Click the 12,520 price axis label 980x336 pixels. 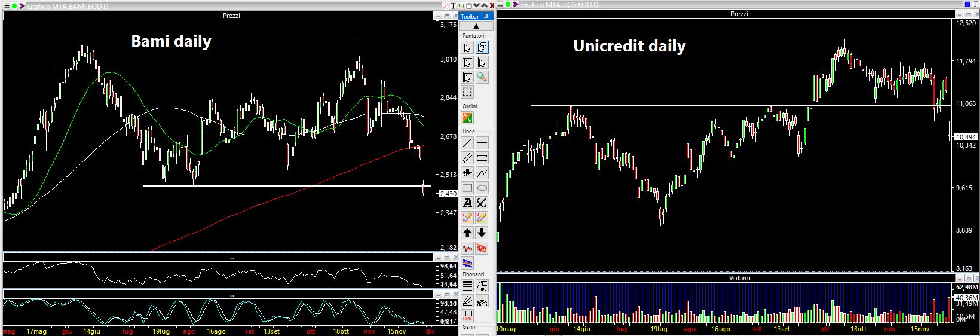click(966, 23)
